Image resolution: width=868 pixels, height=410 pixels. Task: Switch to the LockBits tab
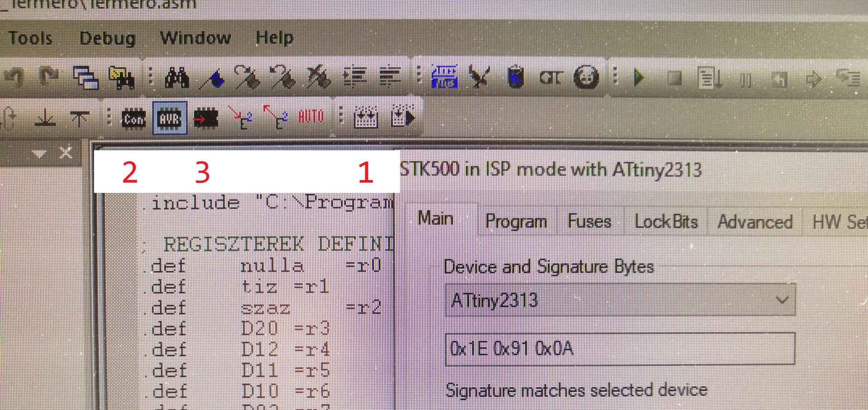[x=666, y=222]
